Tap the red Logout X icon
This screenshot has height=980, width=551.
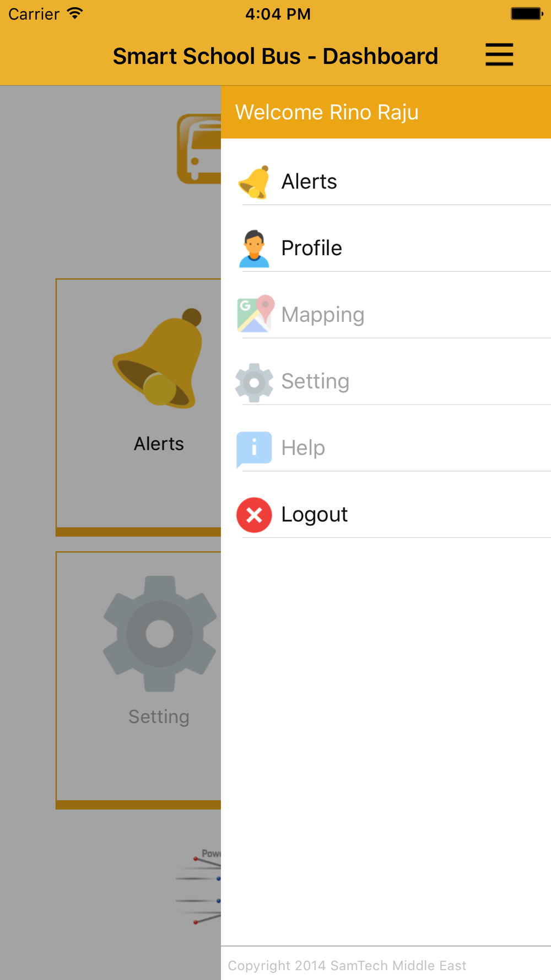tap(254, 515)
